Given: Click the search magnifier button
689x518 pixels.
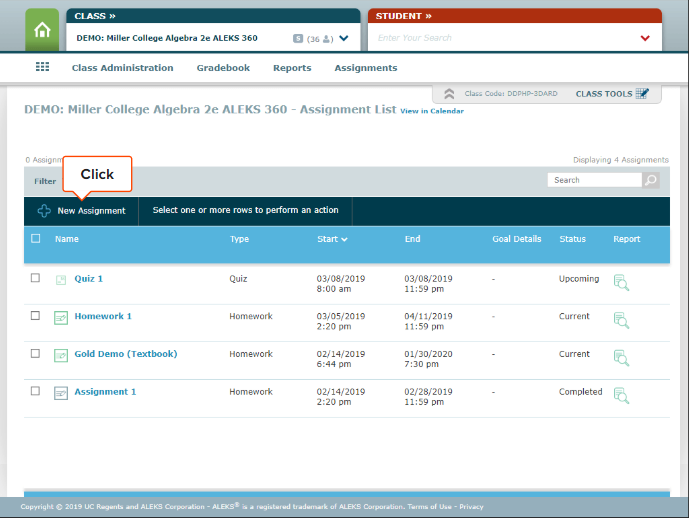Looking at the screenshot, I should [x=651, y=180].
